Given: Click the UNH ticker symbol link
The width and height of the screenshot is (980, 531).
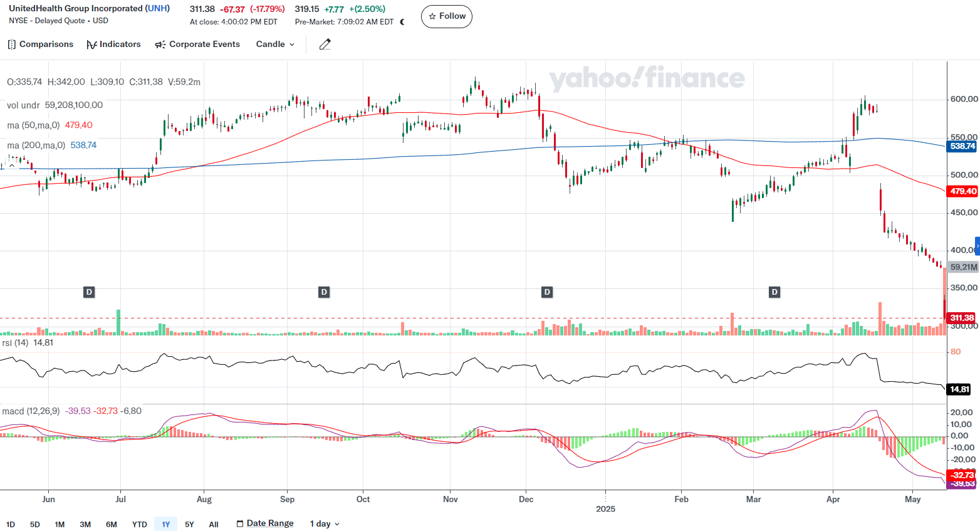Looking at the screenshot, I should (157, 9).
